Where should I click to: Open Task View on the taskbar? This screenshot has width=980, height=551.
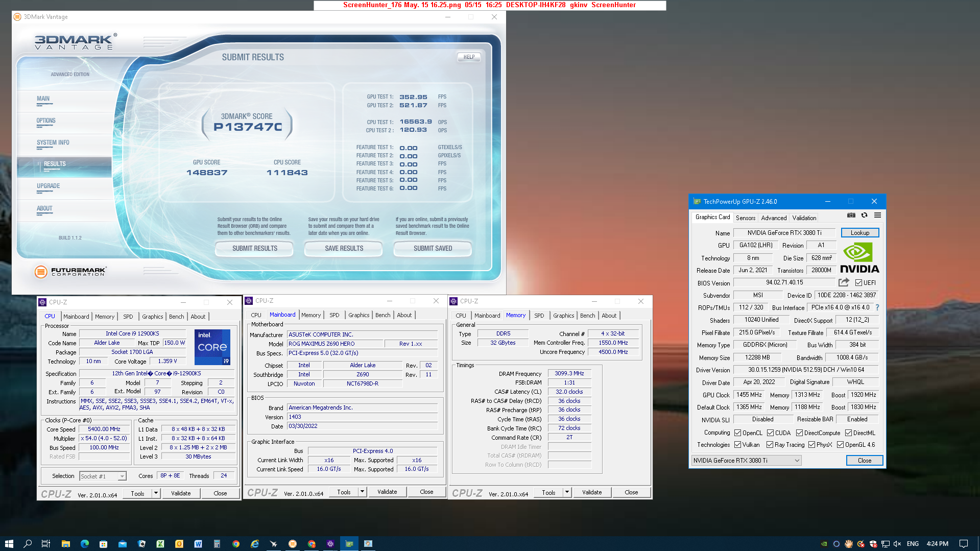[46, 544]
